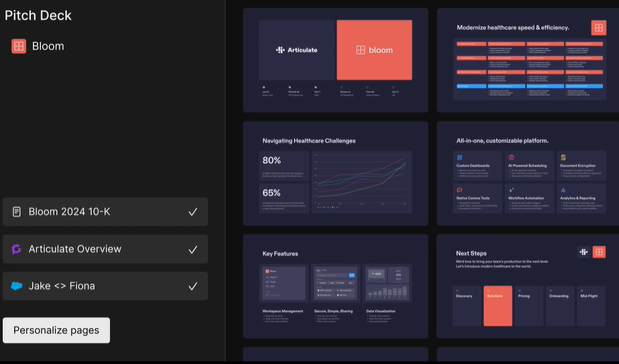Click the Secure, Simple, Sharing screenshot
This screenshot has width=619, height=364.
336,283
